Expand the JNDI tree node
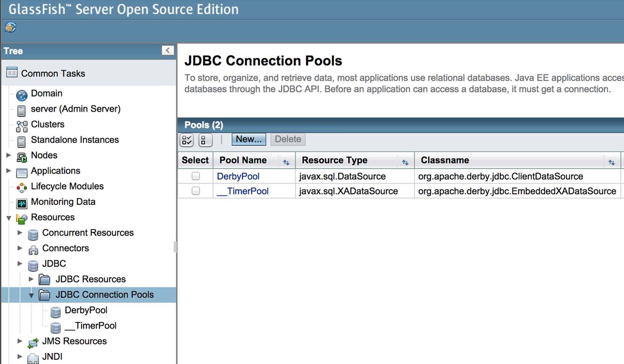Viewport: 624px width, 364px height. click(x=20, y=357)
